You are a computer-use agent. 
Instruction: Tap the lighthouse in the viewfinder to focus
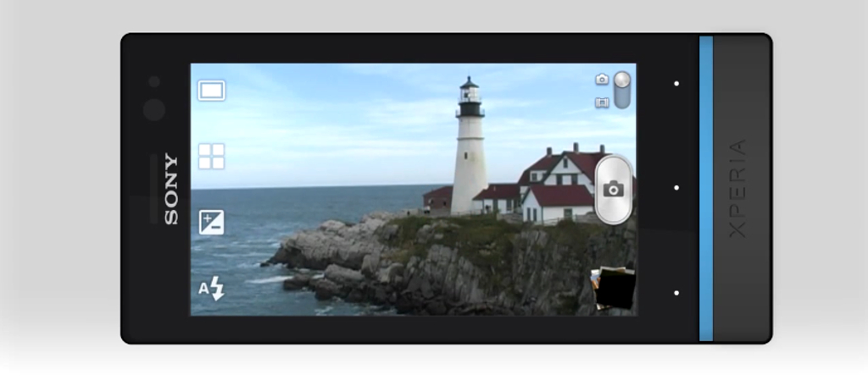pos(470,146)
